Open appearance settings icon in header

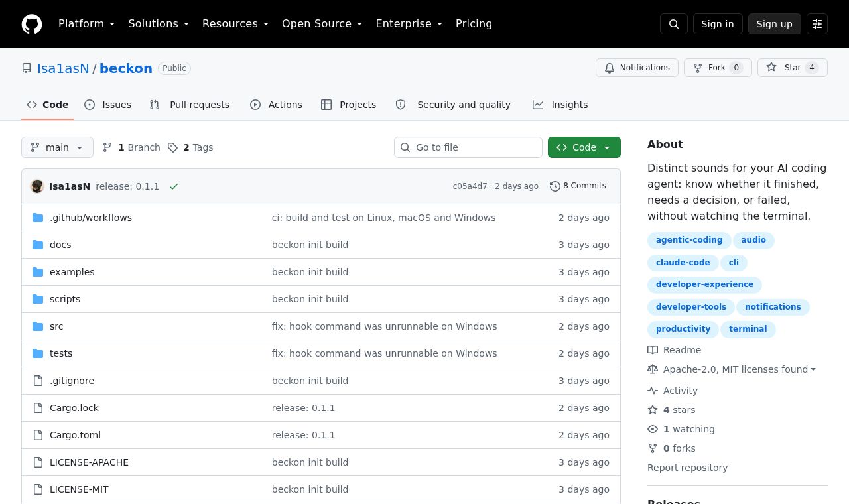pyautogui.click(x=817, y=24)
